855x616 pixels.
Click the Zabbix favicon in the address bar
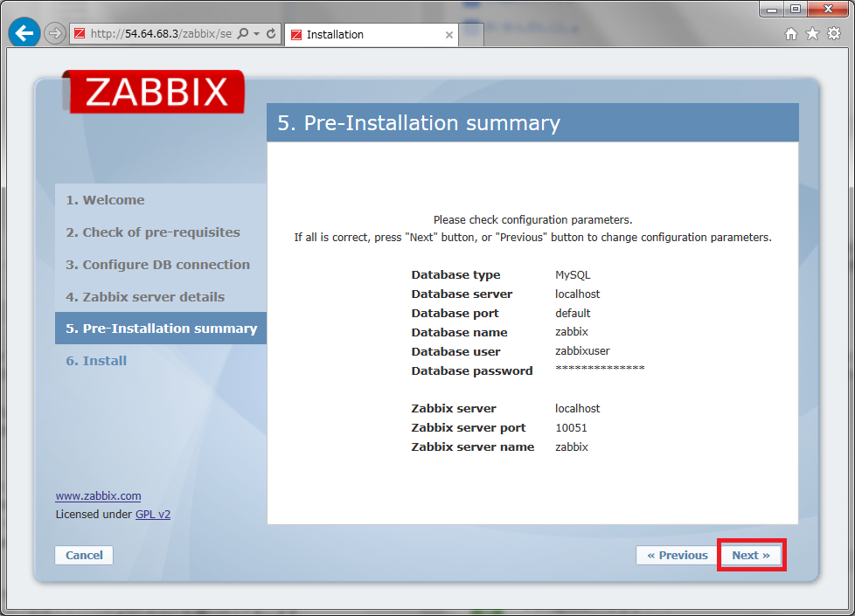point(80,34)
